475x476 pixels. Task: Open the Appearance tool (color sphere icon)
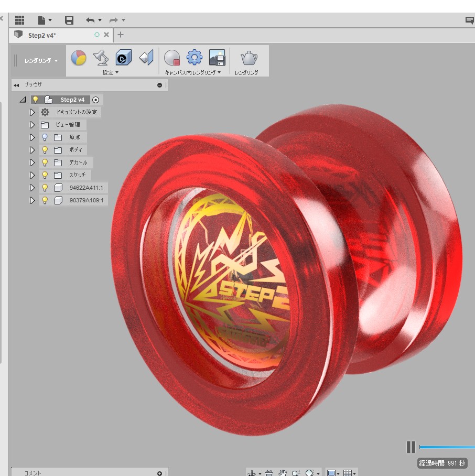coord(79,58)
